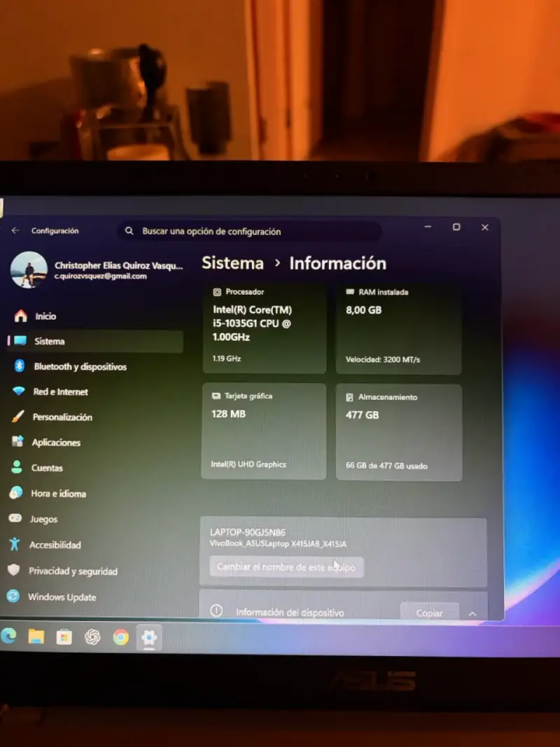Click the device name LAPTOP-90GJ5N86
The height and width of the screenshot is (747, 560).
(248, 532)
